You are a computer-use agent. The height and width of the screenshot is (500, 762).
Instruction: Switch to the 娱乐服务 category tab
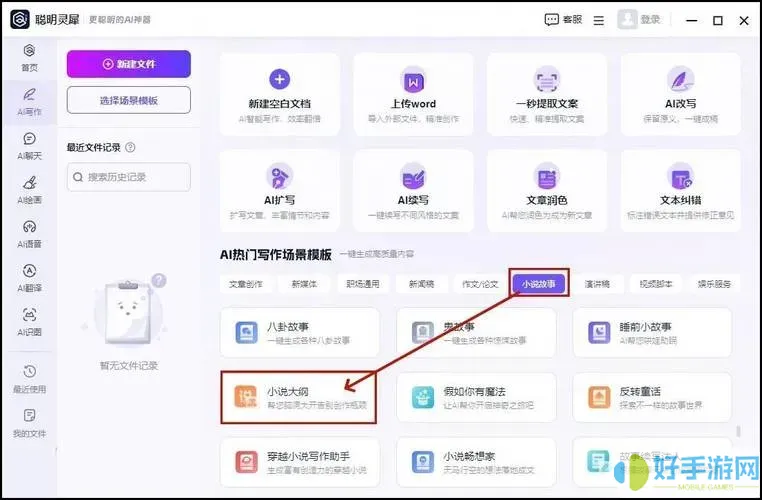point(714,284)
